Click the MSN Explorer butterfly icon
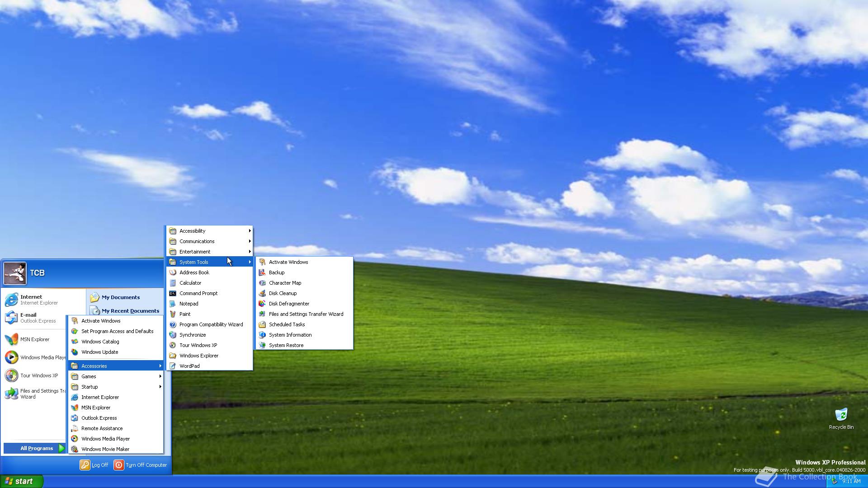This screenshot has height=488, width=868. [x=11, y=339]
